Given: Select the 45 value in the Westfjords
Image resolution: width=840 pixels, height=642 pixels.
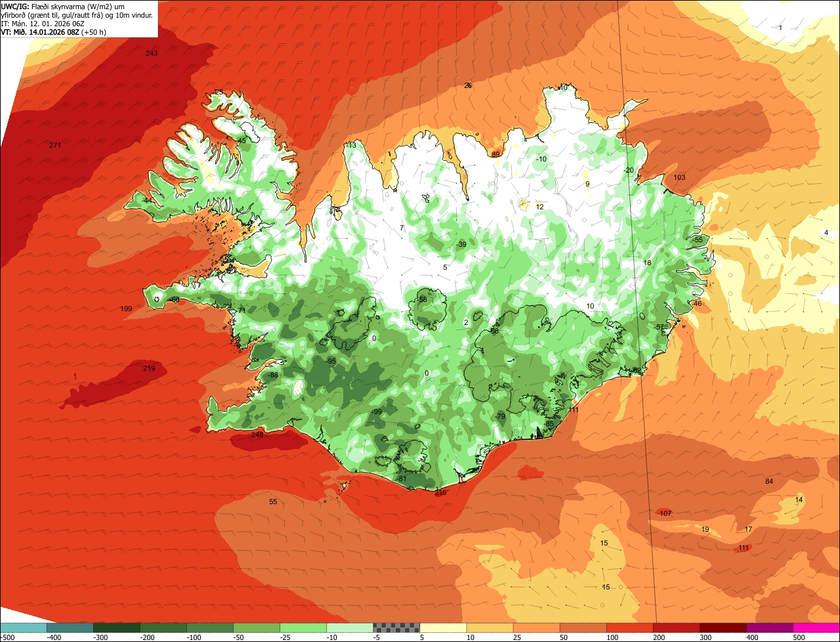Looking at the screenshot, I should coord(241,140).
